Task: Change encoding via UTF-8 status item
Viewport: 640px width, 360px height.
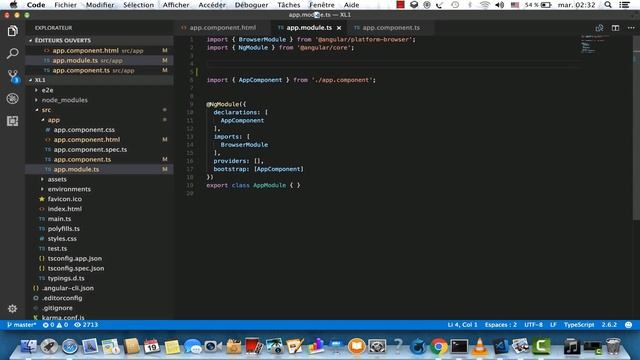Action: coord(533,325)
